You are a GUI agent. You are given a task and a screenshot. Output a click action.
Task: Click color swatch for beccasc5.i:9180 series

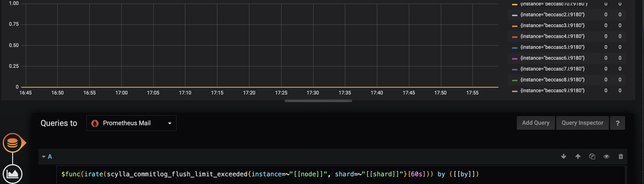[x=515, y=47]
